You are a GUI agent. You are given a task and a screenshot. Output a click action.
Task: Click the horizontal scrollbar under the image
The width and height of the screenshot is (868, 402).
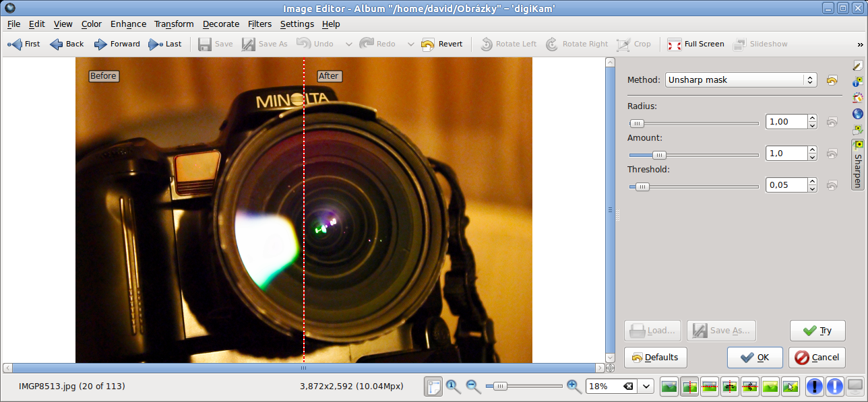coord(303,368)
